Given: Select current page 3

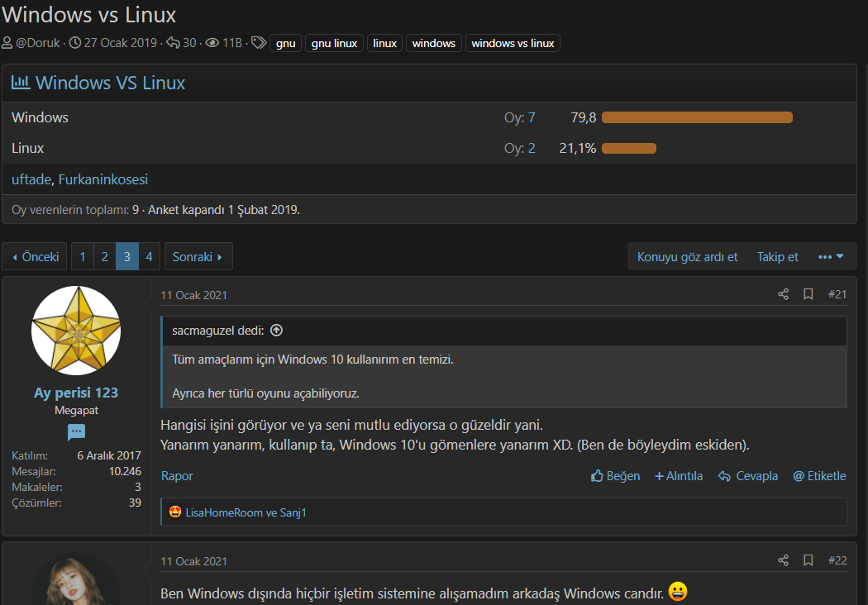Looking at the screenshot, I should 126,257.
